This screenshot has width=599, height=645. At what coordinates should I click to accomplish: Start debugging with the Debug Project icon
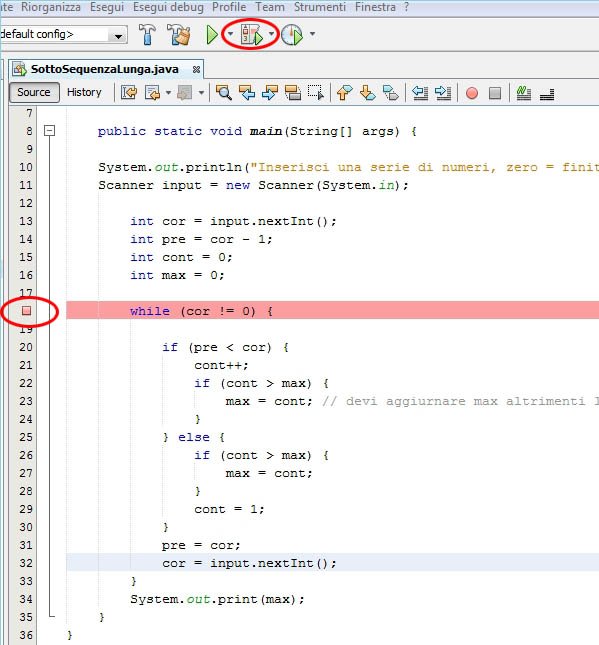coord(251,35)
